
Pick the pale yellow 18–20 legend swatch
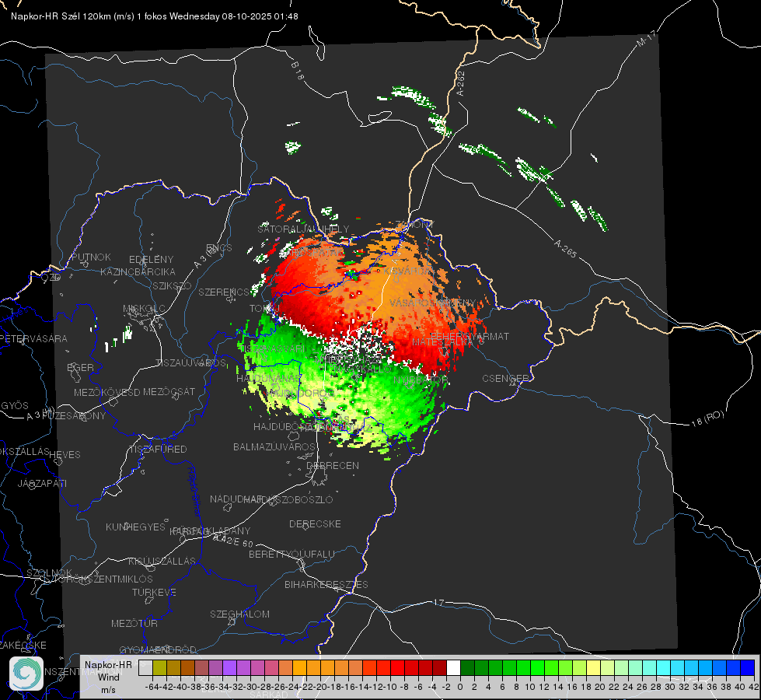[x=594, y=668]
